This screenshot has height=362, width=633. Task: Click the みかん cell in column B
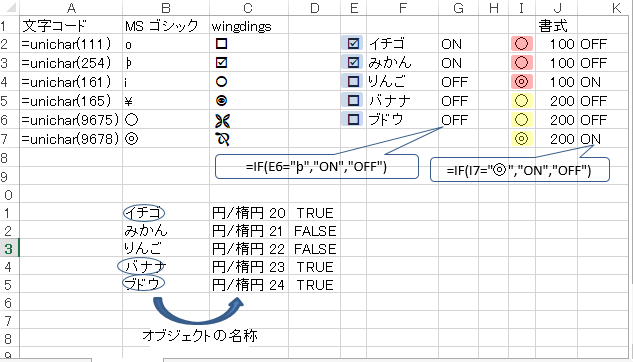166,231
